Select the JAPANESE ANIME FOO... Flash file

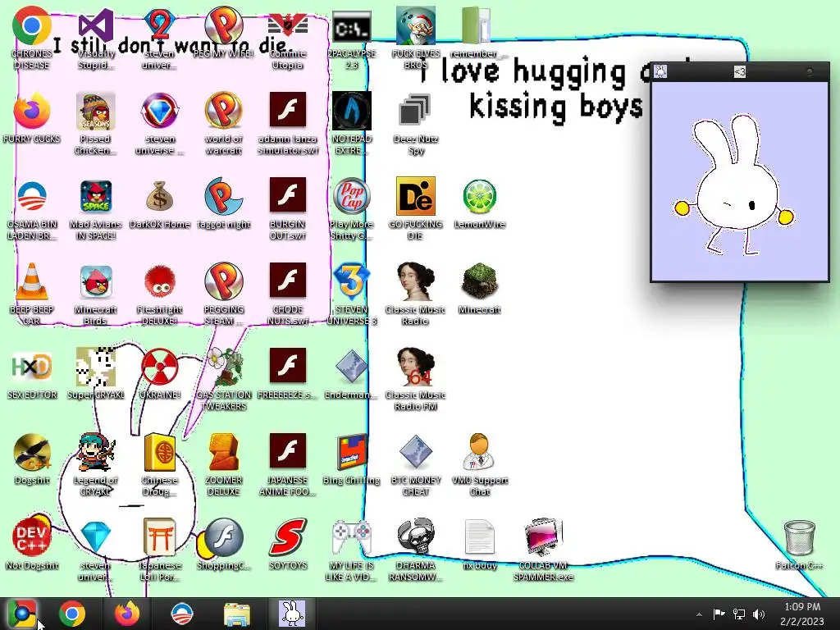[288, 452]
